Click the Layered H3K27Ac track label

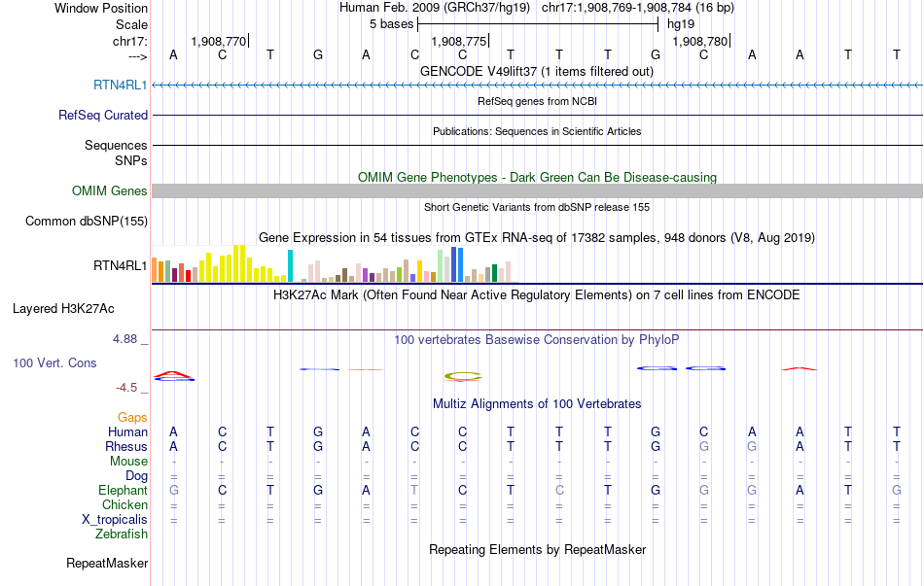pos(63,309)
